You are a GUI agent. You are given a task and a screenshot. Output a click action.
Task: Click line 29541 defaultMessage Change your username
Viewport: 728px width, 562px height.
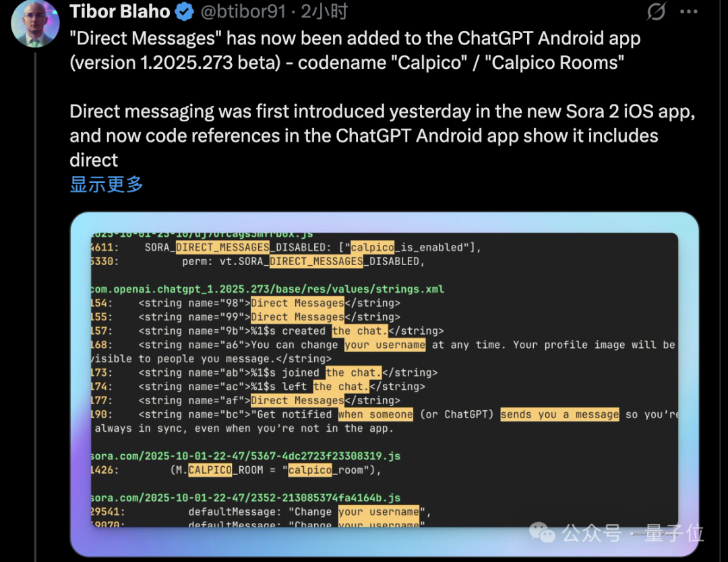click(x=261, y=512)
